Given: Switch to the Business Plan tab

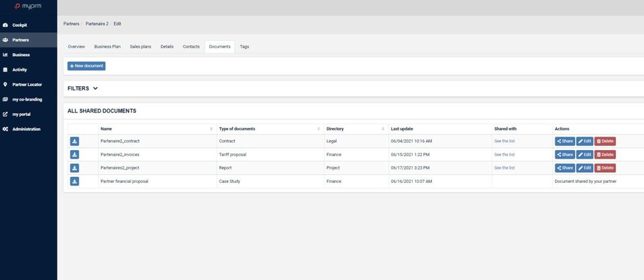Looking at the screenshot, I should [107, 47].
